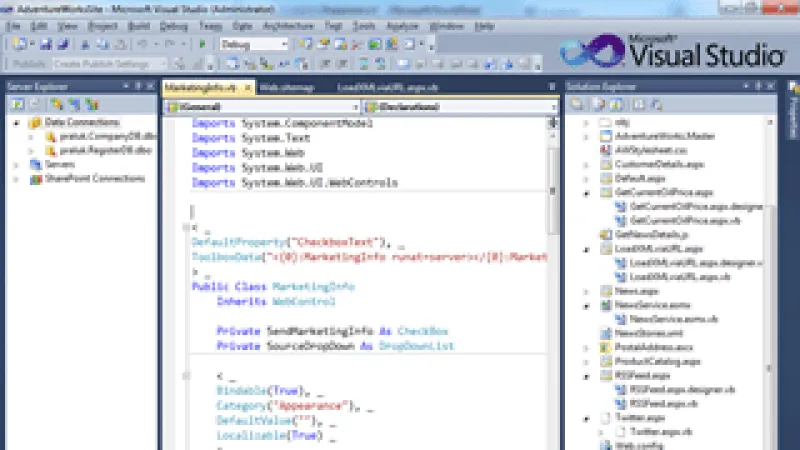The width and height of the screenshot is (800, 450).
Task: Open the Properties side tab
Action: tap(794, 111)
